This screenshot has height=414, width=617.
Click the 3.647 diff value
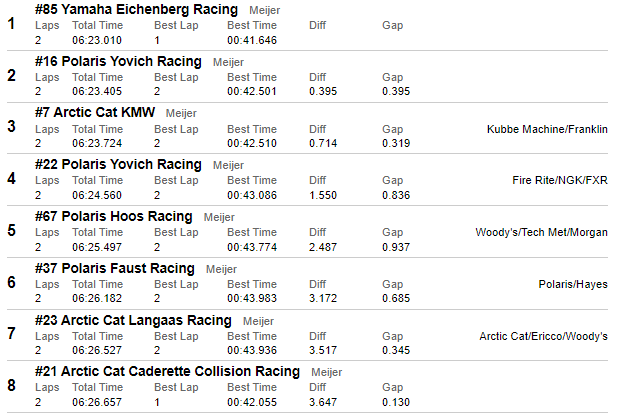(323, 402)
